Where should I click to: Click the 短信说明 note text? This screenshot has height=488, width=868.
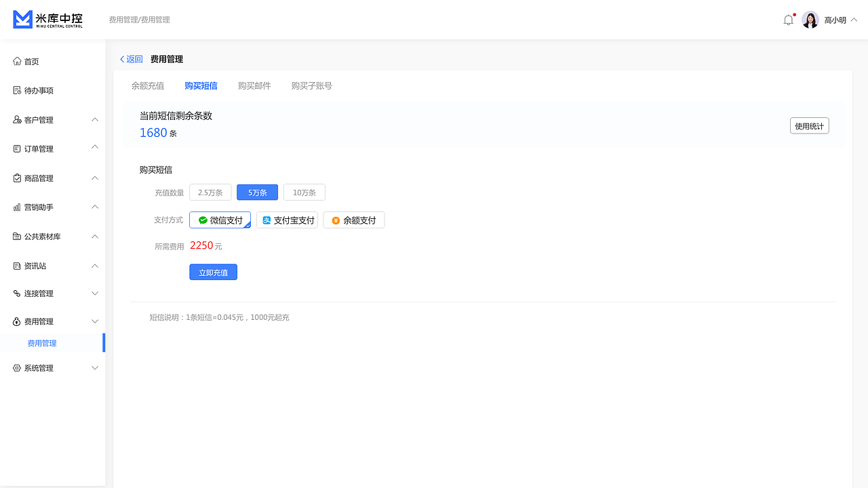(x=219, y=317)
